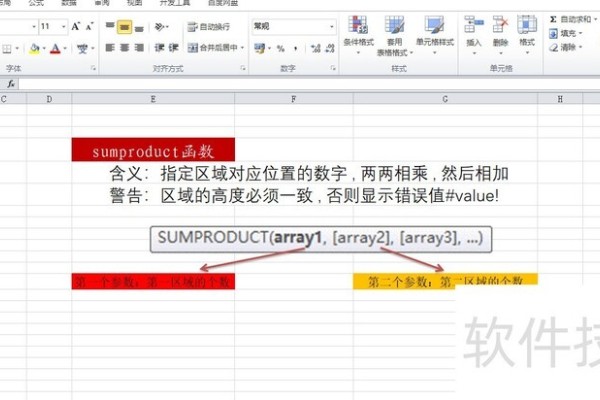
Task: Center text horizontally icon
Action: point(124,47)
